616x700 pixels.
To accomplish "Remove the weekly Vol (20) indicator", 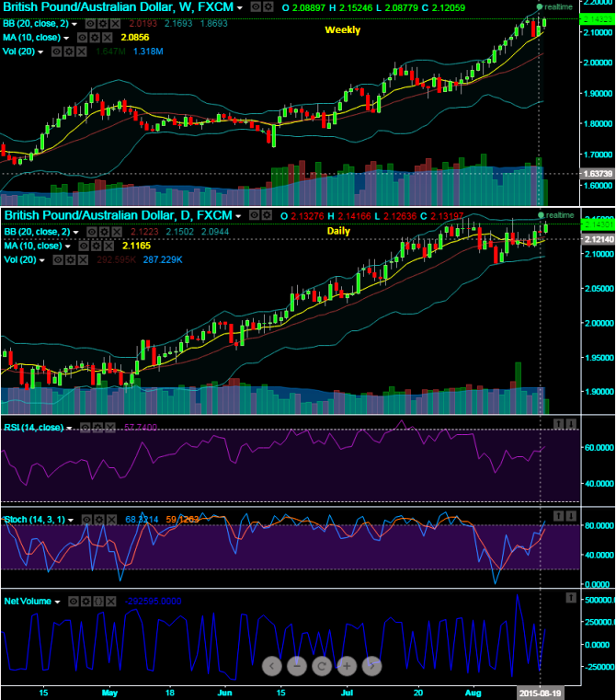I will click(81, 52).
